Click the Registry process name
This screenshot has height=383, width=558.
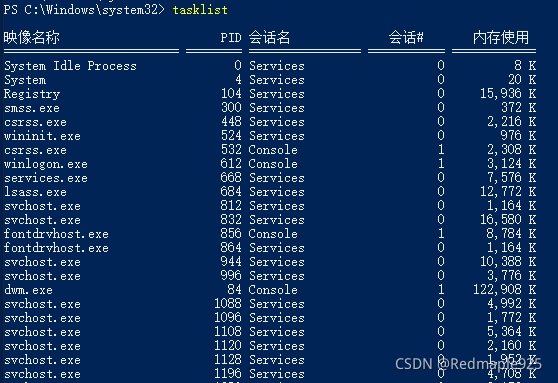click(x=32, y=94)
